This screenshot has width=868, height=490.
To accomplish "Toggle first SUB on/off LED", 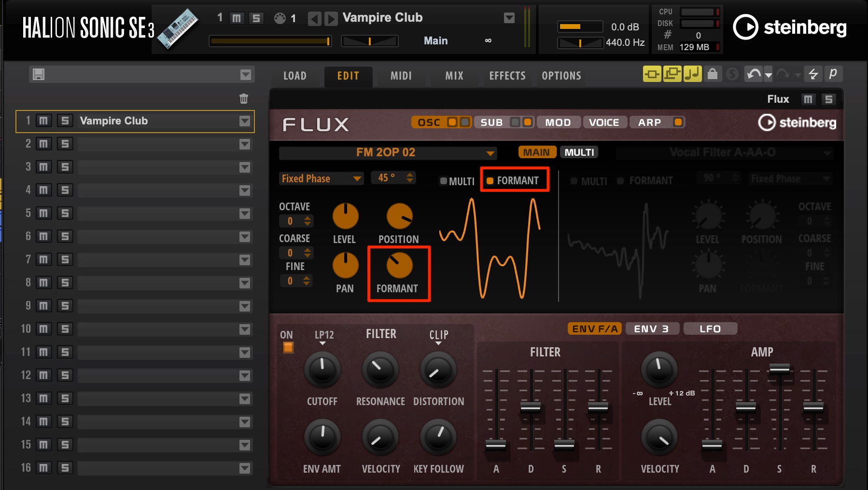I will 515,122.
